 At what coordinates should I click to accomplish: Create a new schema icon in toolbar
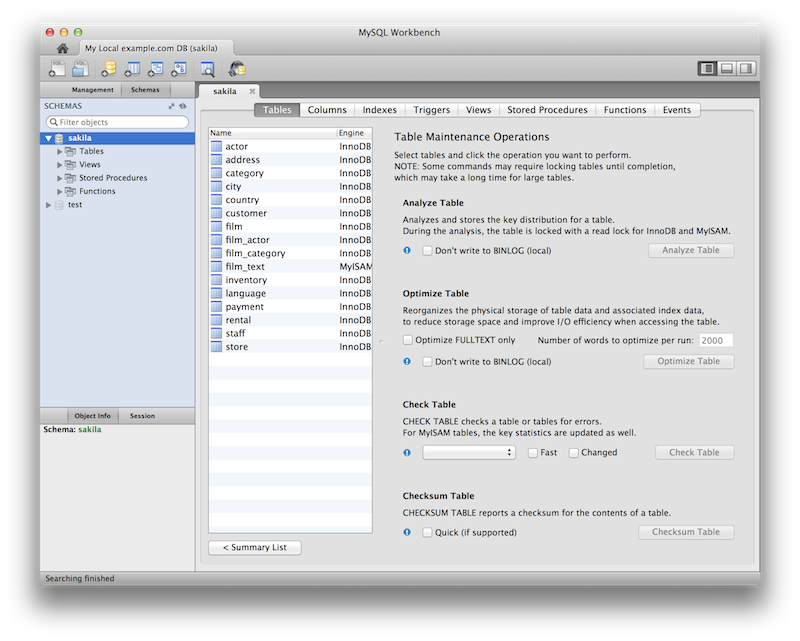108,68
